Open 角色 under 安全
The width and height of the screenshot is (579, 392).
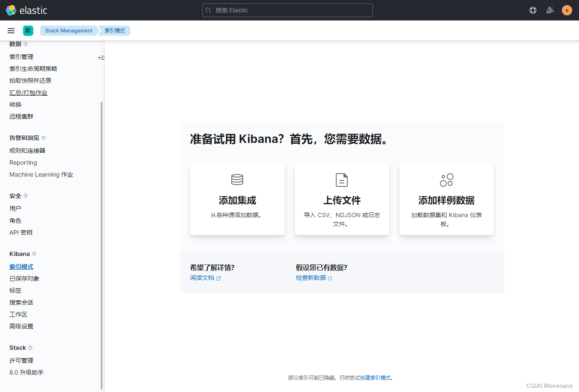pos(15,221)
